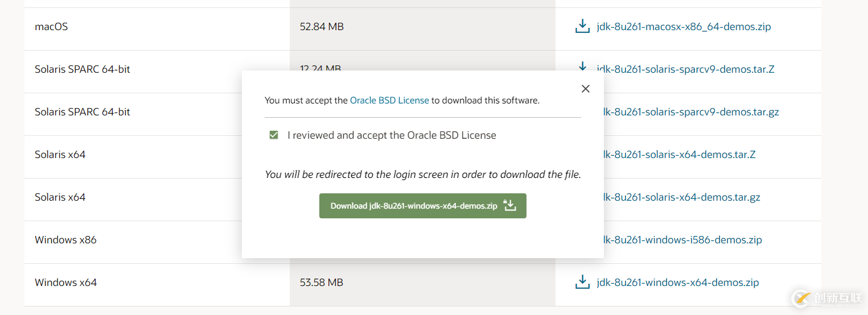Click the download arrow icon inside the green button
The image size is (868, 315).
click(510, 206)
